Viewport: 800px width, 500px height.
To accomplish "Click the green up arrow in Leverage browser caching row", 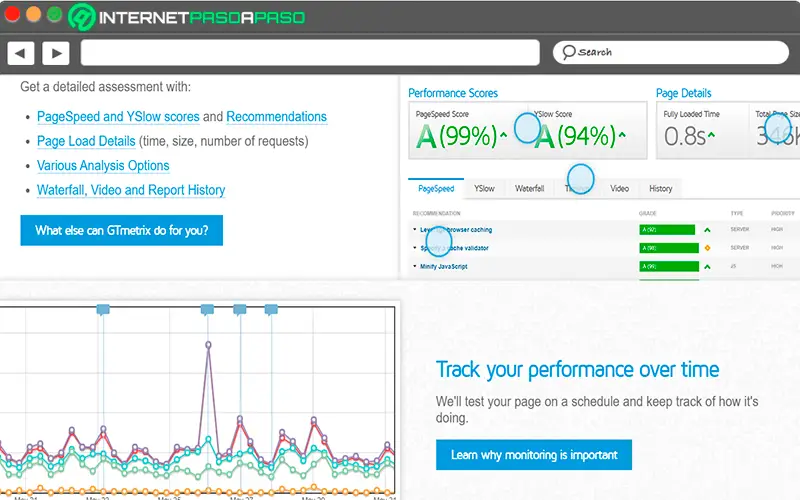I will [x=707, y=230].
